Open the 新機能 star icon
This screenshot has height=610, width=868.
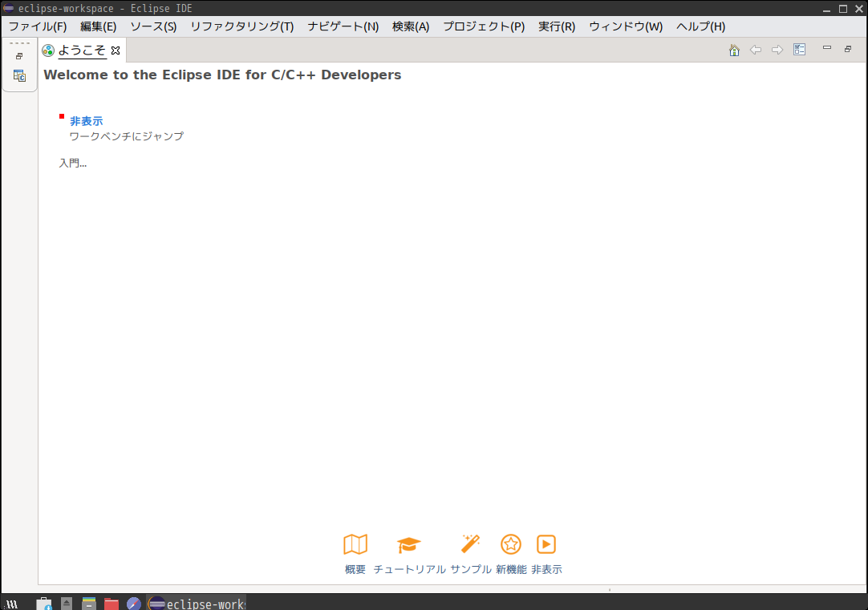[511, 544]
